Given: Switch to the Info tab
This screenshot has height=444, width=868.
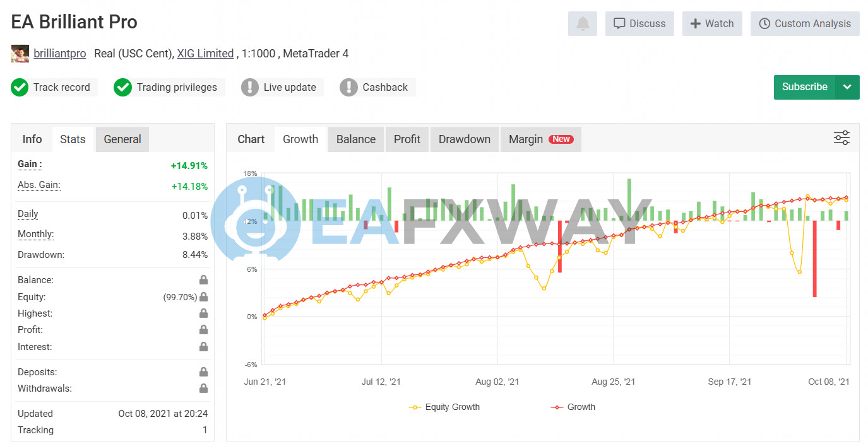Looking at the screenshot, I should point(32,139).
